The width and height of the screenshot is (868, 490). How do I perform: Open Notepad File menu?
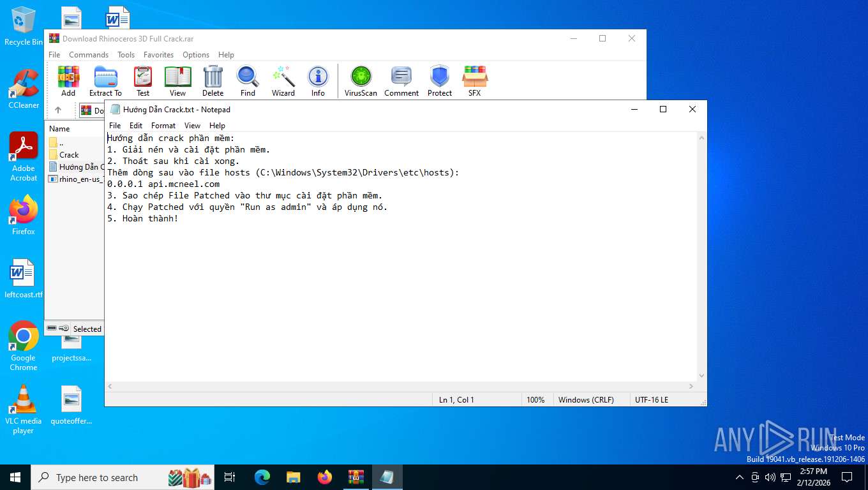[115, 126]
